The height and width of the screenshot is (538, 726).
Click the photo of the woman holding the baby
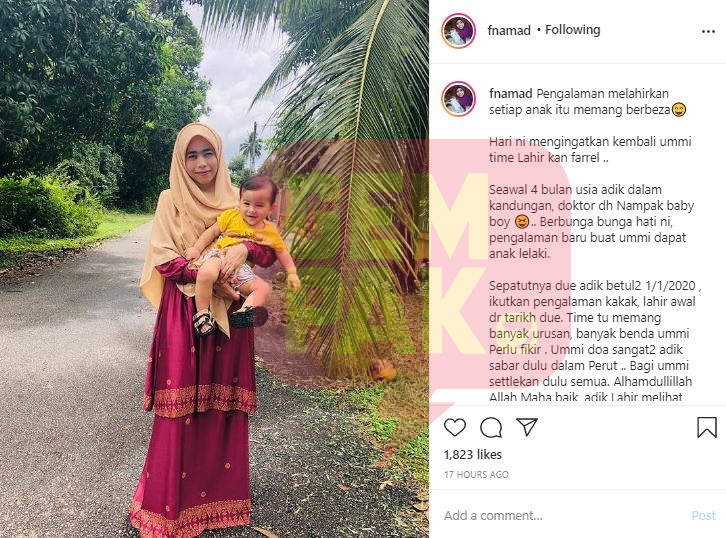[x=214, y=269]
